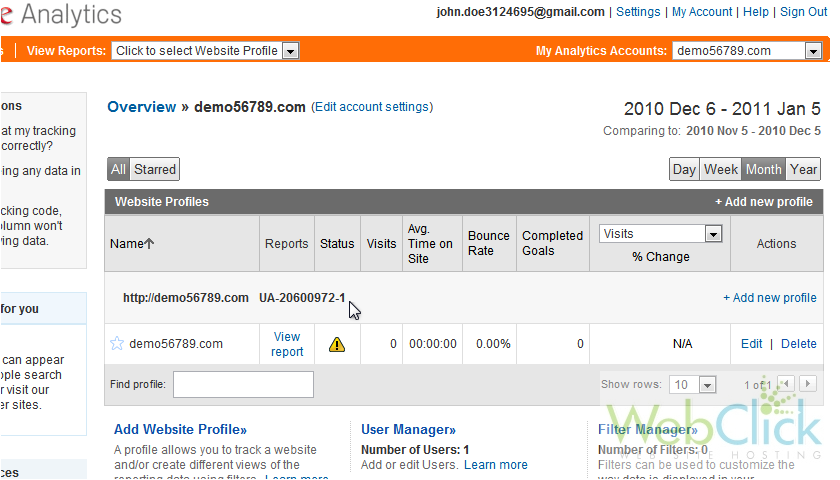Click the Completed Goals column header
Viewport: 840px width, 480px height.
point(552,243)
